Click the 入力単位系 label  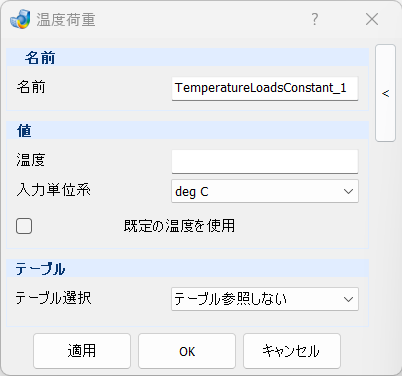53,190
